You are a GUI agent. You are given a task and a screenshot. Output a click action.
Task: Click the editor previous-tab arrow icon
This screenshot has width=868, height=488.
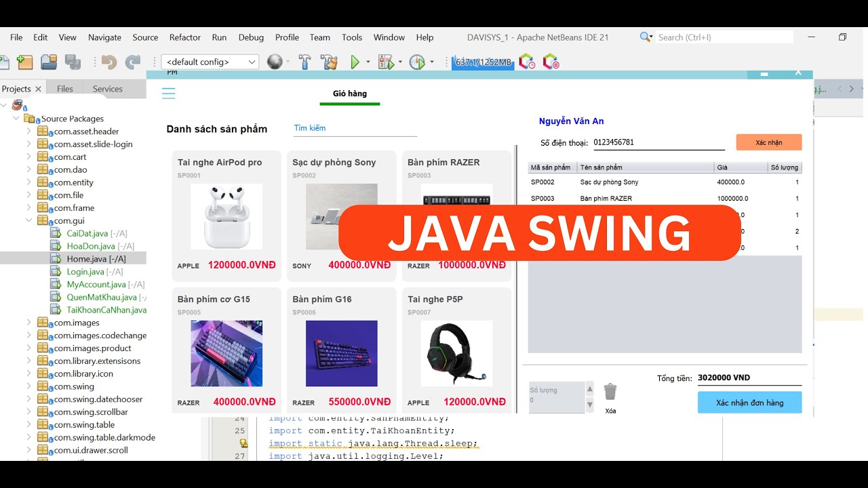coord(840,88)
